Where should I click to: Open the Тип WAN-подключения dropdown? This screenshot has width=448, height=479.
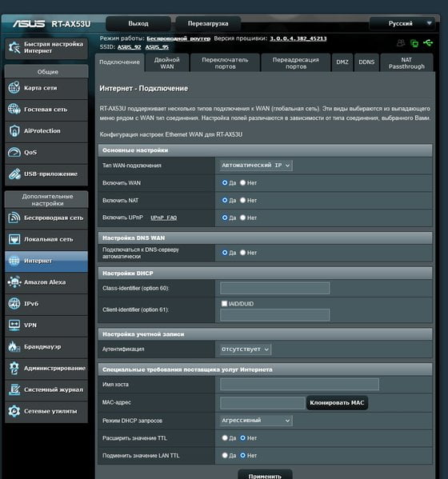coord(256,166)
